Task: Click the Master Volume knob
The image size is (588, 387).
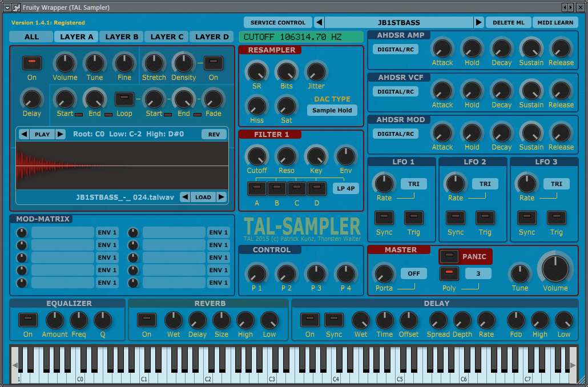Action: [555, 268]
